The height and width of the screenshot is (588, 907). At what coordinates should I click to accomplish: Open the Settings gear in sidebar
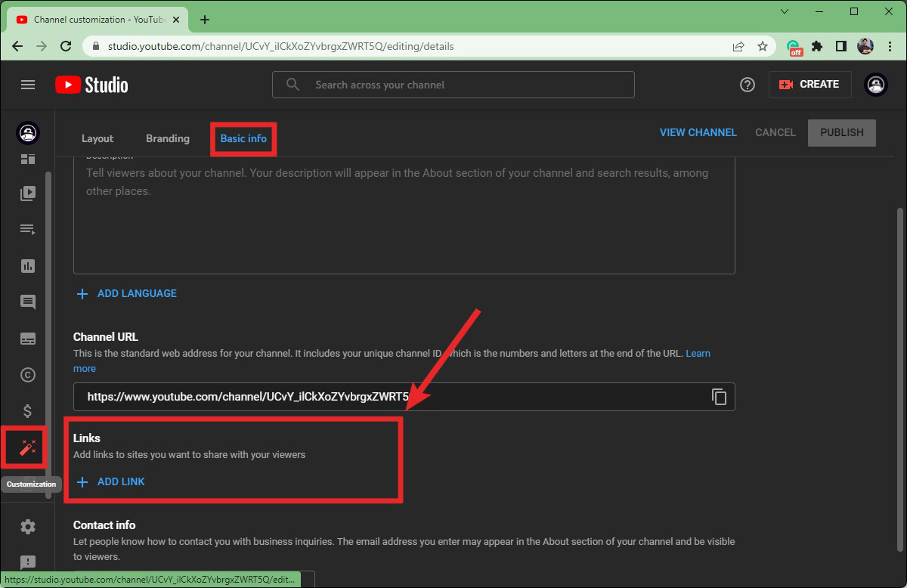pos(28,527)
